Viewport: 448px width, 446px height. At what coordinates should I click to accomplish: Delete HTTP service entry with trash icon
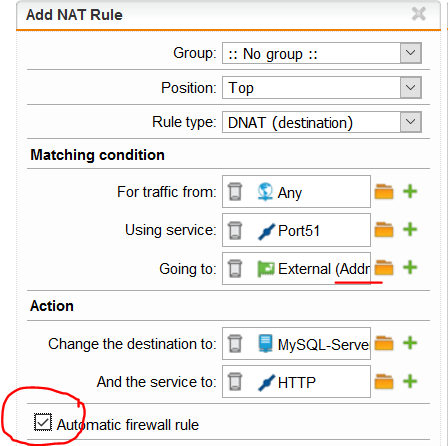point(235,382)
